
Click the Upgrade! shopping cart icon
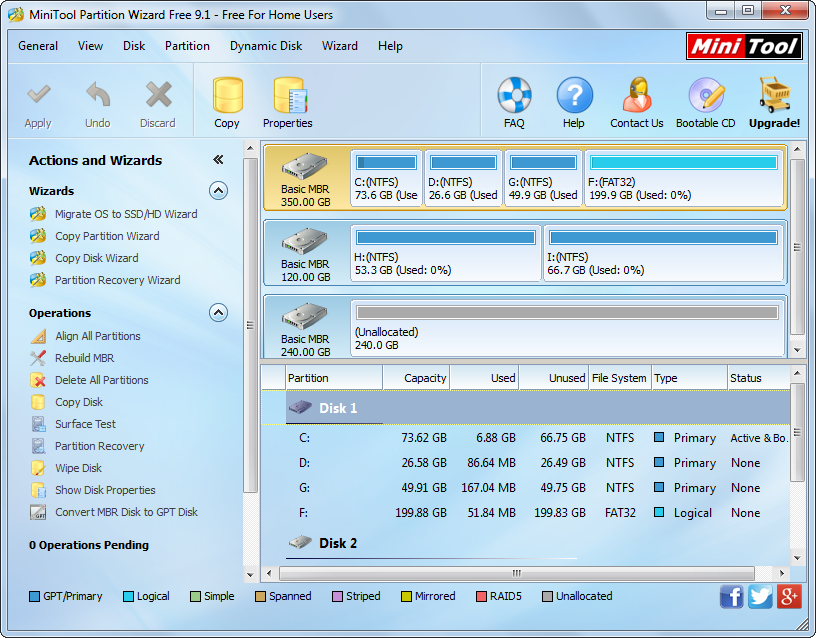pos(774,95)
